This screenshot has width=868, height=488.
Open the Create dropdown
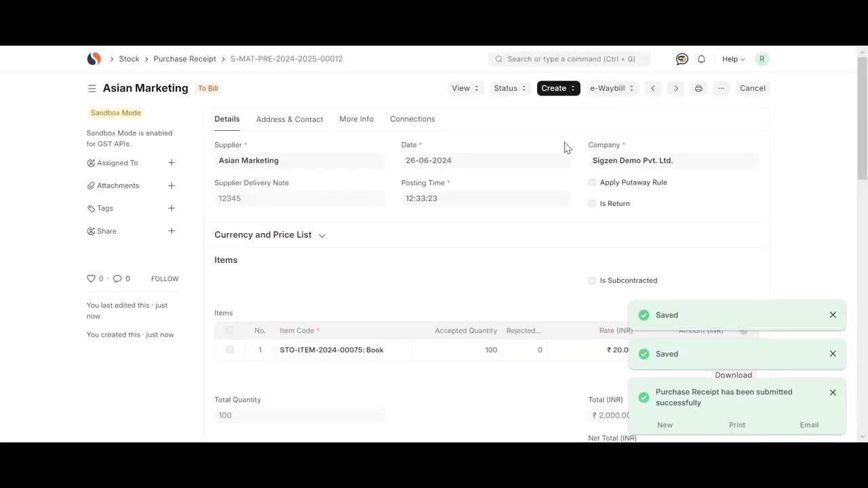[x=558, y=88]
